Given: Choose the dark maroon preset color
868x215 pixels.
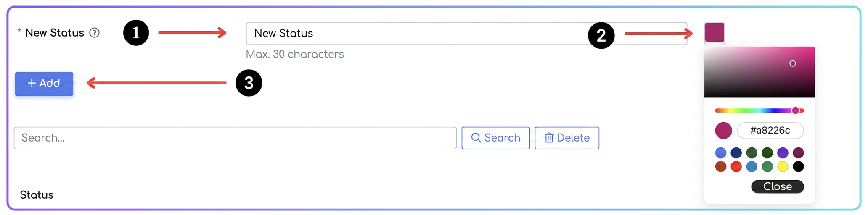Looking at the screenshot, I should [x=798, y=152].
